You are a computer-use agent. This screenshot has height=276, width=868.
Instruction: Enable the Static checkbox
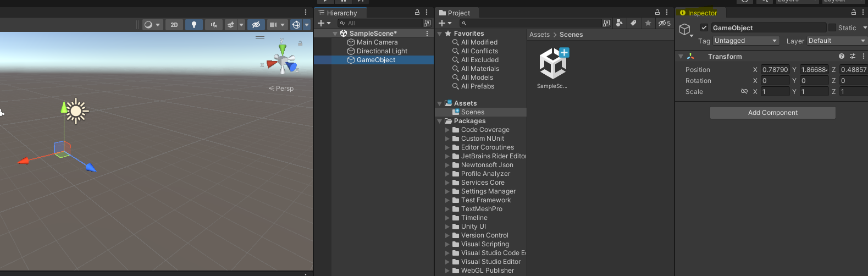832,27
